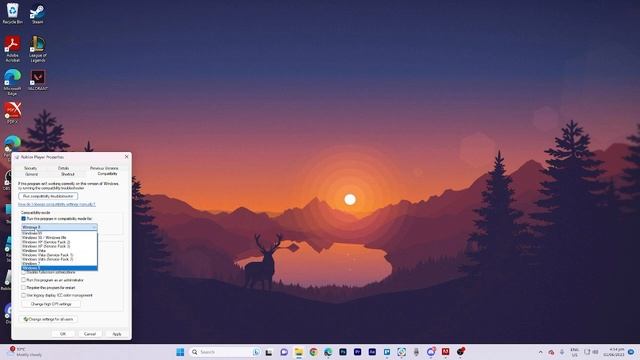This screenshot has width=640, height=360.
Task: Switch to the Previous Versions tab
Action: (x=104, y=168)
